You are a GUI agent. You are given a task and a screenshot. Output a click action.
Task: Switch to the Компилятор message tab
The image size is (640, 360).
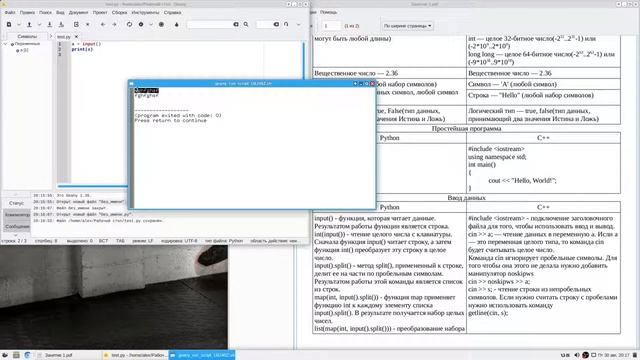pyautogui.click(x=17, y=214)
